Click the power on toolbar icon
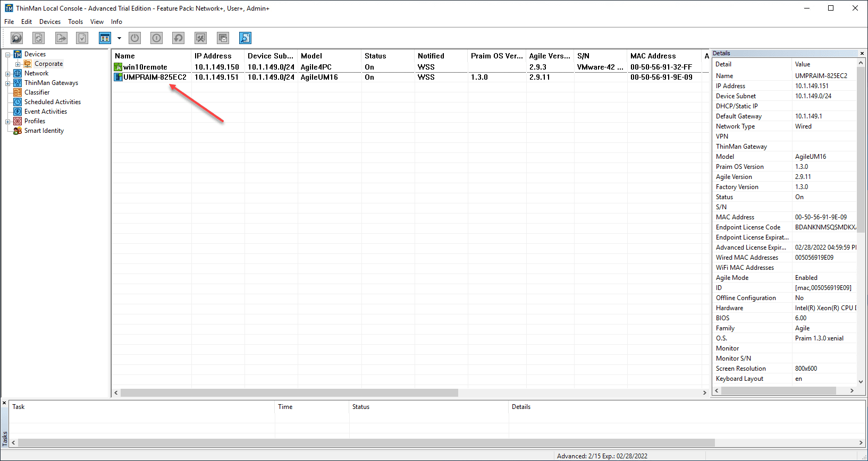This screenshot has width=868, height=461. [156, 38]
